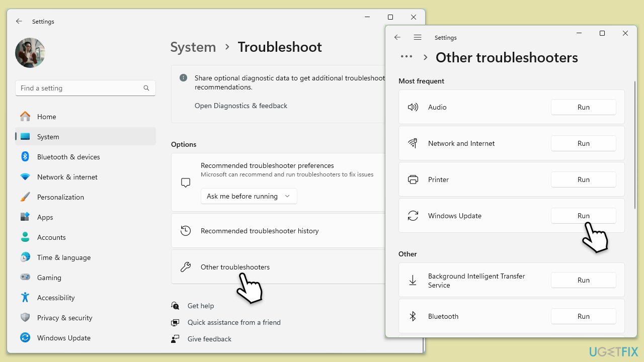644x362 pixels.
Task: Click the Time & language globe icon
Action: 25,257
